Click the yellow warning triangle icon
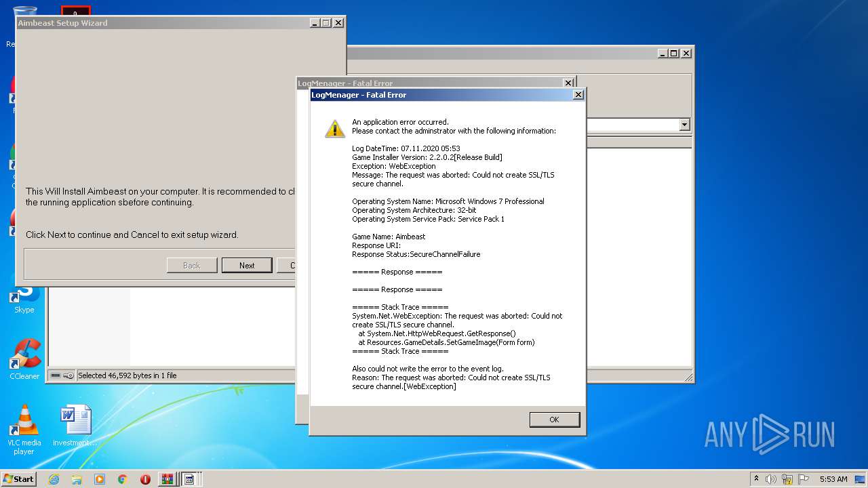 coord(335,129)
